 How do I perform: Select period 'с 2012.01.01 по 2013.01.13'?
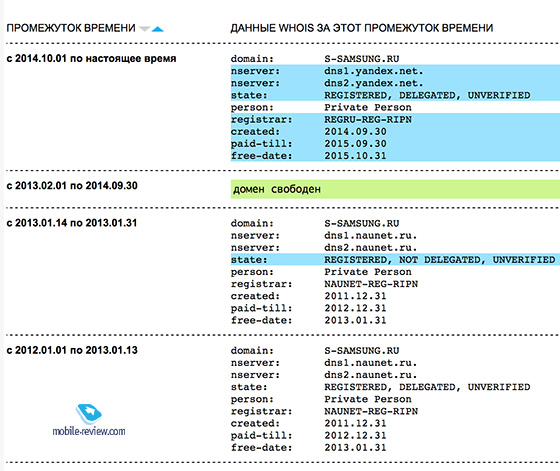pyautogui.click(x=72, y=350)
